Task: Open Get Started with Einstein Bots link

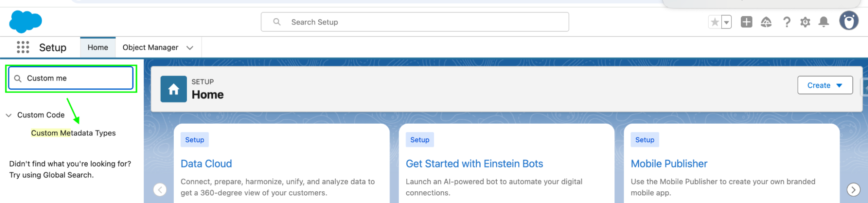Action: point(474,164)
